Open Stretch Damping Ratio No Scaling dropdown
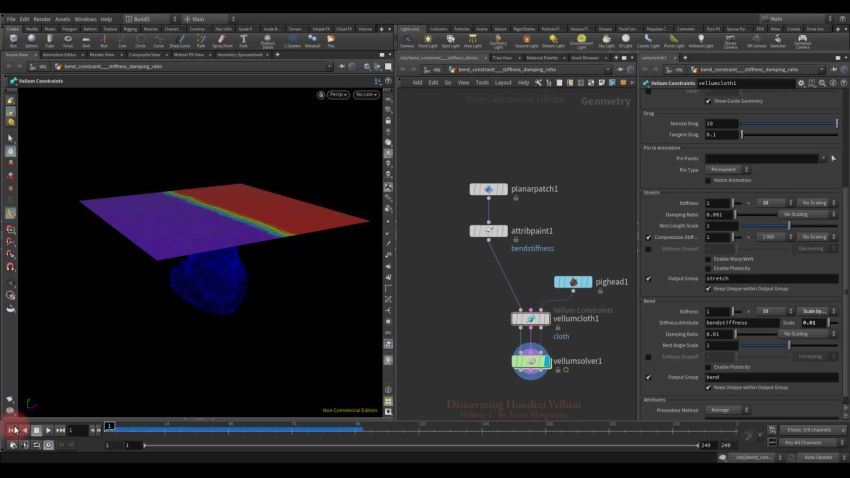850x478 pixels. [808, 214]
